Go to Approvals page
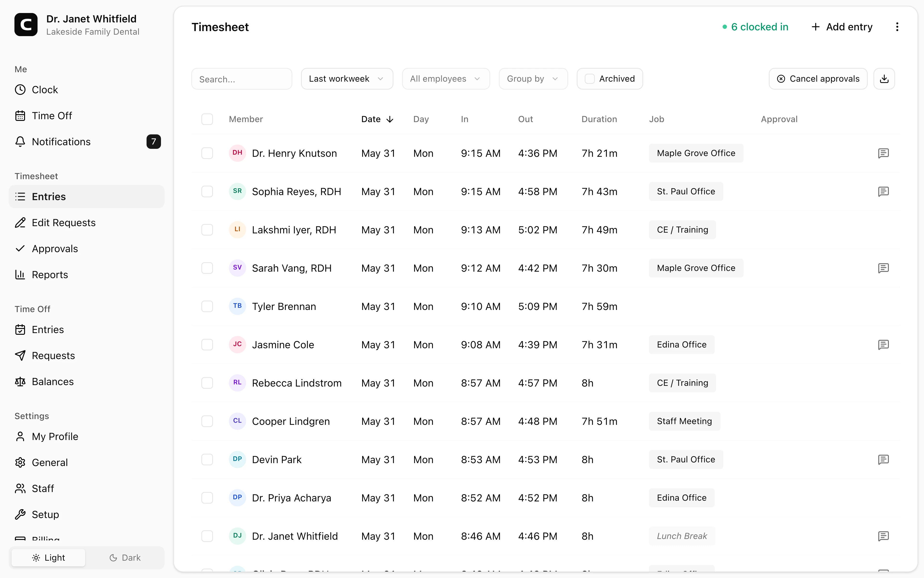Image resolution: width=924 pixels, height=578 pixels. pos(86,249)
